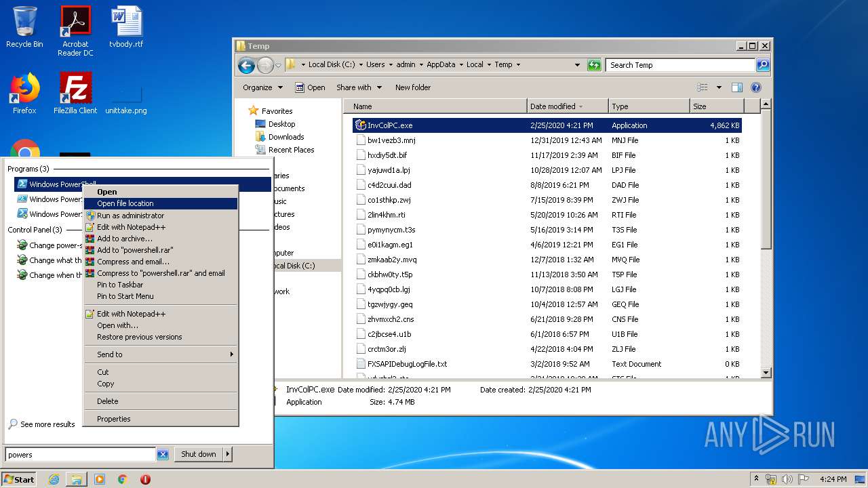Open the Share with dropdown
The width and height of the screenshot is (868, 488).
359,87
